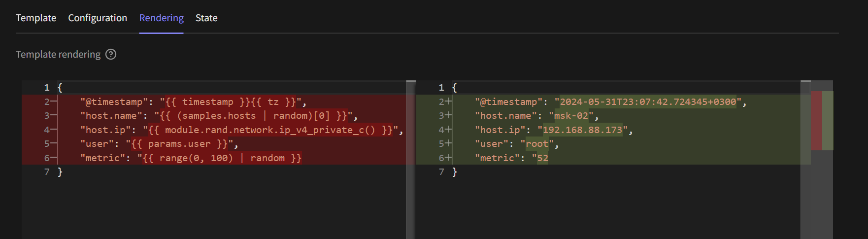
Task: Click the rendered host name msk-02
Action: coord(571,116)
